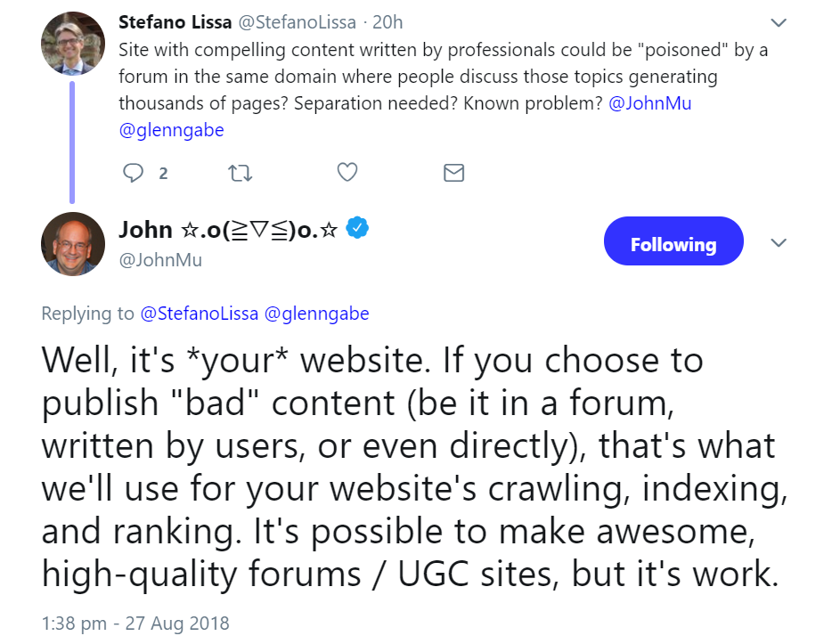832x644 pixels.
Task: Share Stefano's tweet via direct message envelope
Action: pyautogui.click(x=453, y=173)
